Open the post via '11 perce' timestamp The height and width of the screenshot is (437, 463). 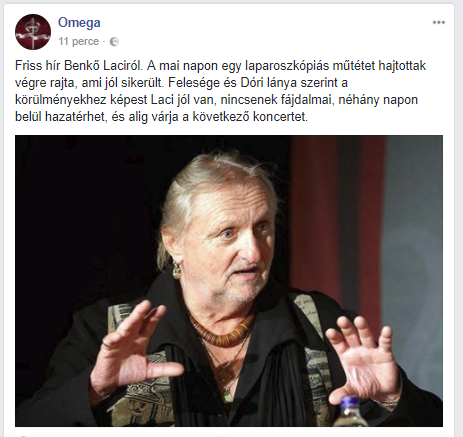(79, 41)
